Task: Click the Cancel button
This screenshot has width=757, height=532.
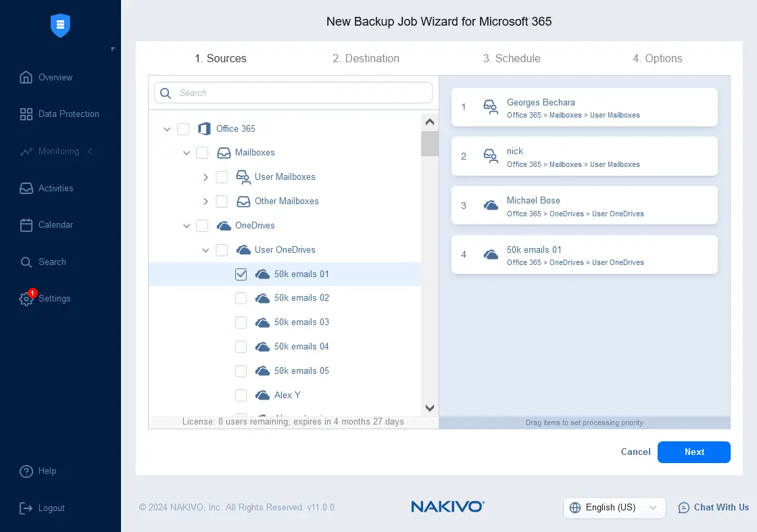Action: 635,452
